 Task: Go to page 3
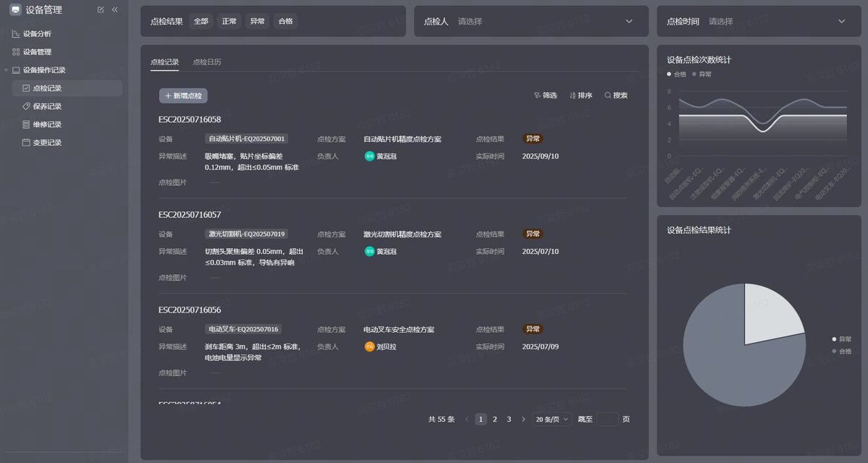(509, 419)
